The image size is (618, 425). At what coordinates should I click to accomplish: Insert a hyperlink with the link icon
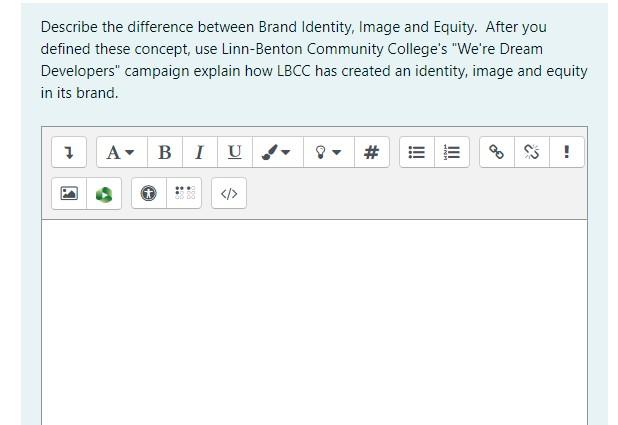(497, 152)
